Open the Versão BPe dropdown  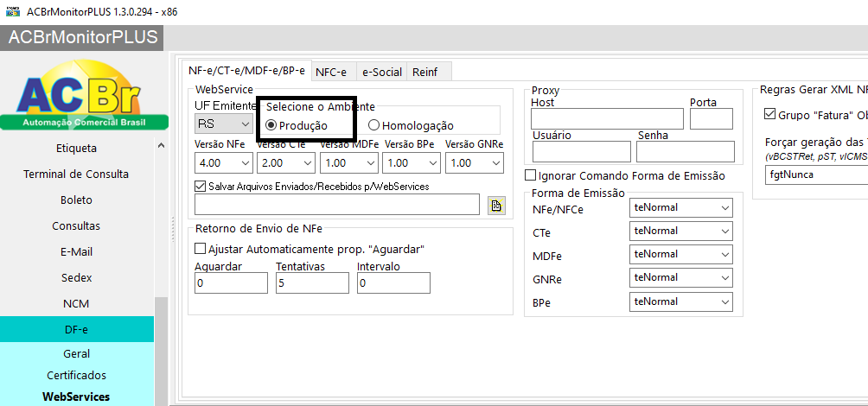tap(412, 163)
